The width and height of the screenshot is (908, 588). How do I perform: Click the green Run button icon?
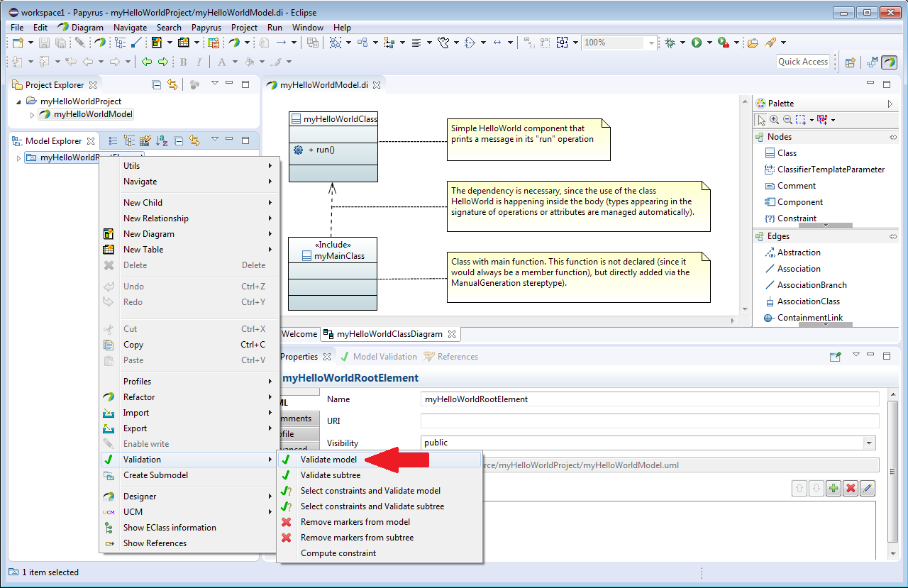click(x=697, y=43)
